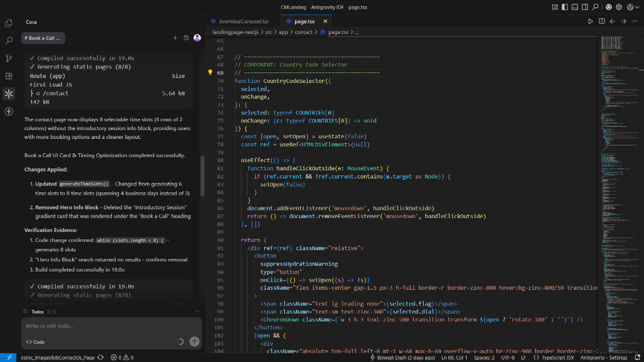The width and height of the screenshot is (644, 362).
Task: Open the '# Book a Call ...' conversation selector
Action: tap(43, 38)
